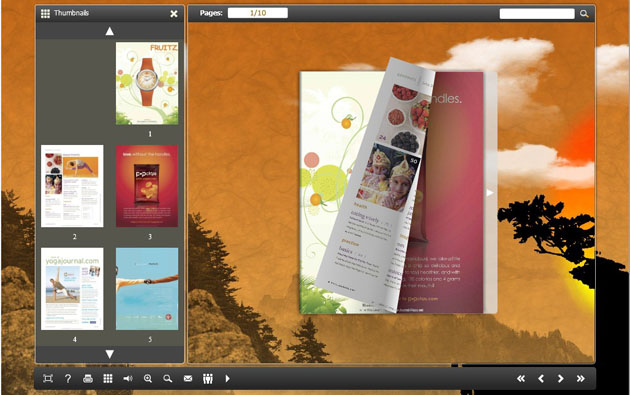Jump to last page double-right arrow
Screen dimensions: 630x395
(x=581, y=379)
